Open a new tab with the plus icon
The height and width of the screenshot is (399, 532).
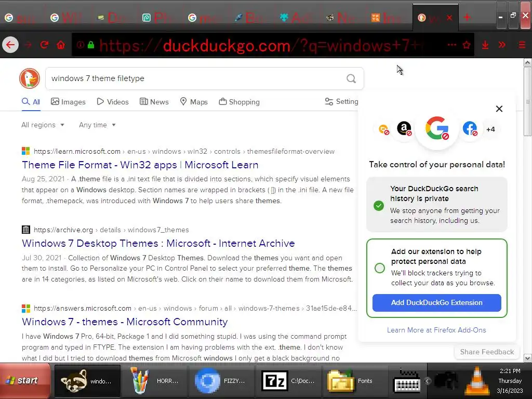point(467,17)
